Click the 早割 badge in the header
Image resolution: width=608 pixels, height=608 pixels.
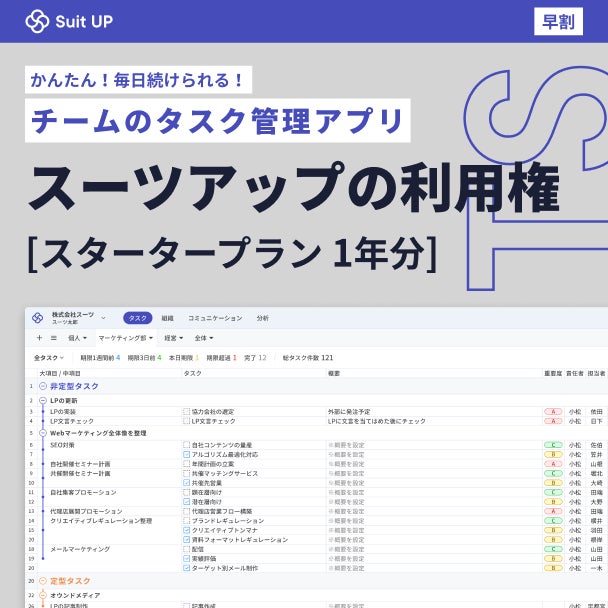click(x=558, y=21)
